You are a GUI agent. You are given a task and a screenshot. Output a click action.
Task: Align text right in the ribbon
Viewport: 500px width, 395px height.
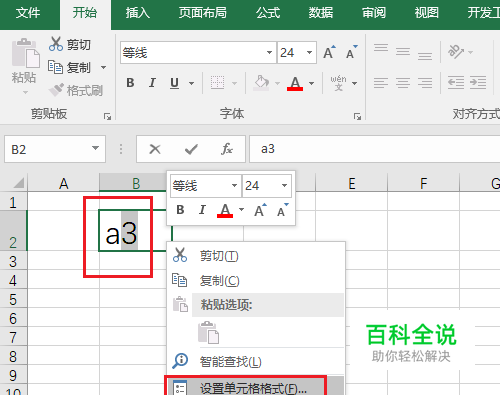[x=425, y=83]
